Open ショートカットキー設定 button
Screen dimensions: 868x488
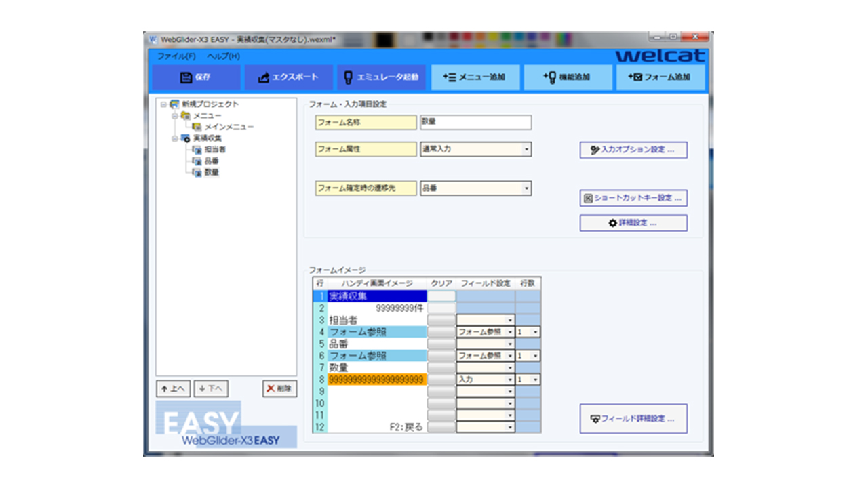(x=633, y=198)
